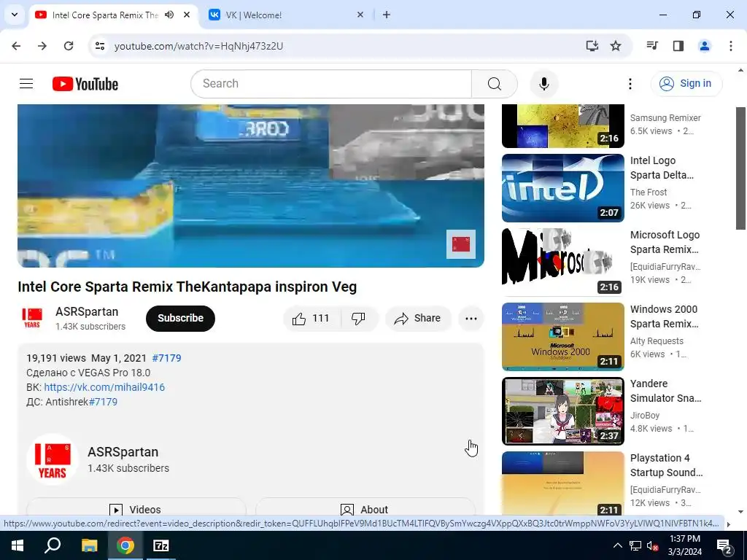Open large ASRSpartan avatar in description
The height and width of the screenshot is (560, 747).
(x=52, y=459)
